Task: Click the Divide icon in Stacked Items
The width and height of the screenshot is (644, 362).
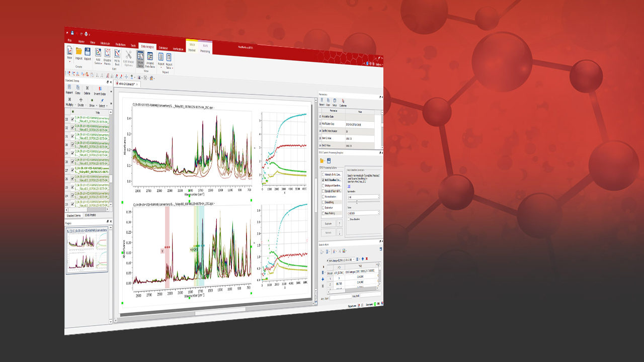Action: point(80,100)
